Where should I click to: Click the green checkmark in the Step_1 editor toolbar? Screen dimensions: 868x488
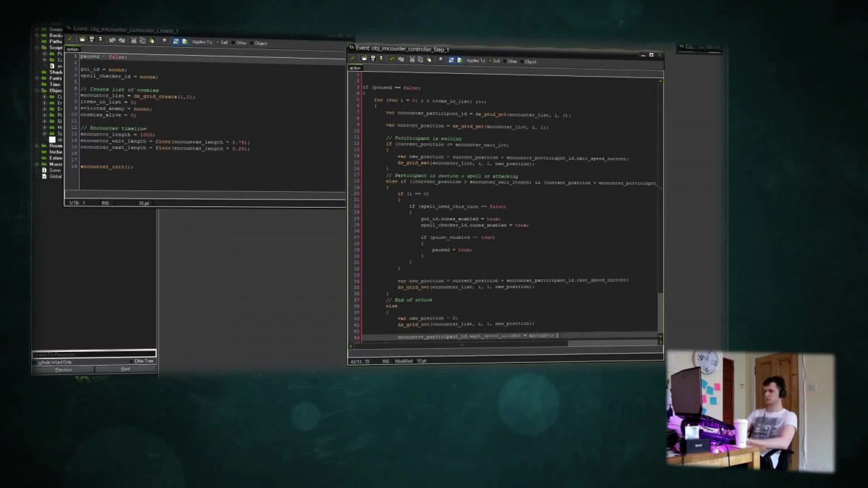click(x=353, y=59)
